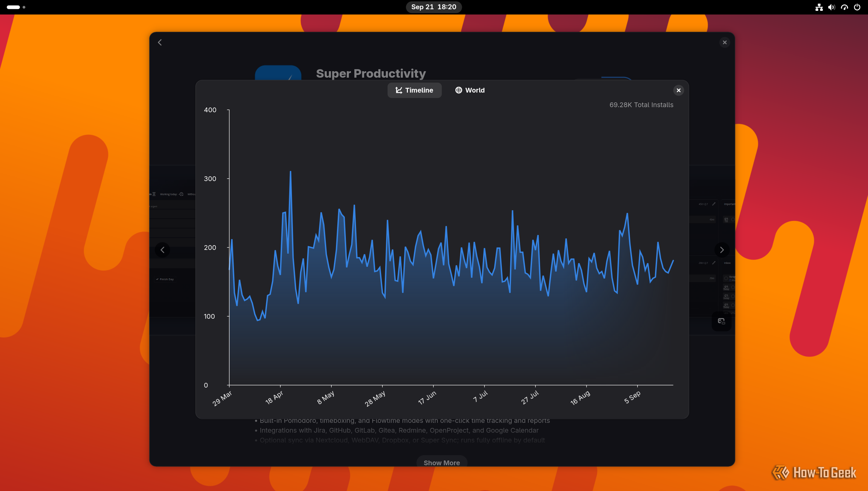Viewport: 868px width, 491px height.
Task: Click the Super Productivity title
Action: [x=371, y=74]
